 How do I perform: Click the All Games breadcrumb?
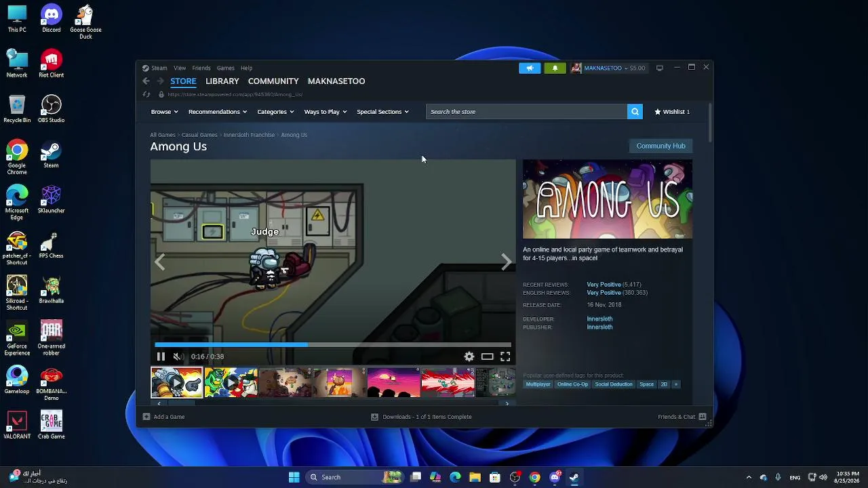[163, 135]
